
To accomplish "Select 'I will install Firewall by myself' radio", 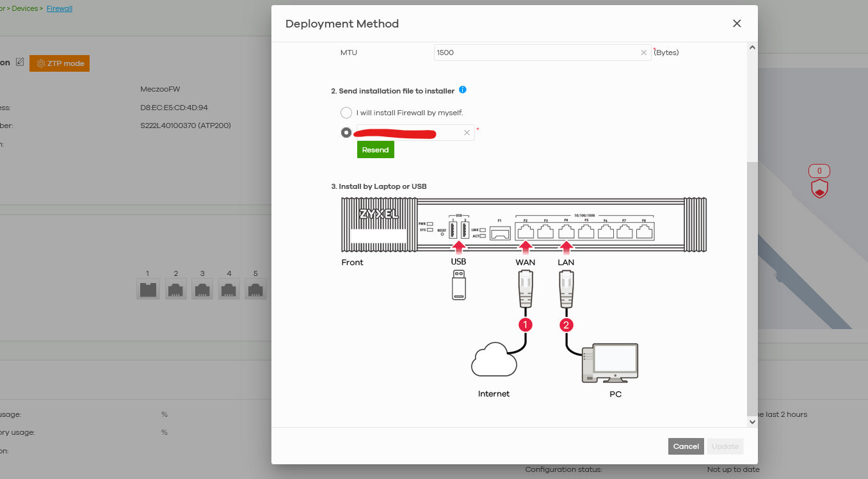I will [346, 113].
